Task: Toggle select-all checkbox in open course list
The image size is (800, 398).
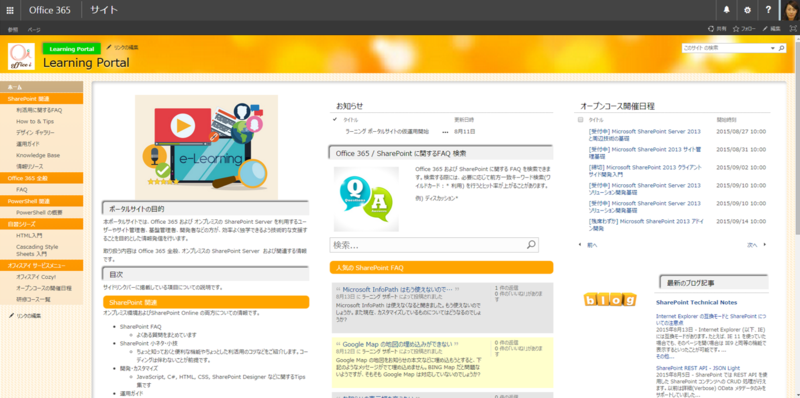Action: point(580,120)
